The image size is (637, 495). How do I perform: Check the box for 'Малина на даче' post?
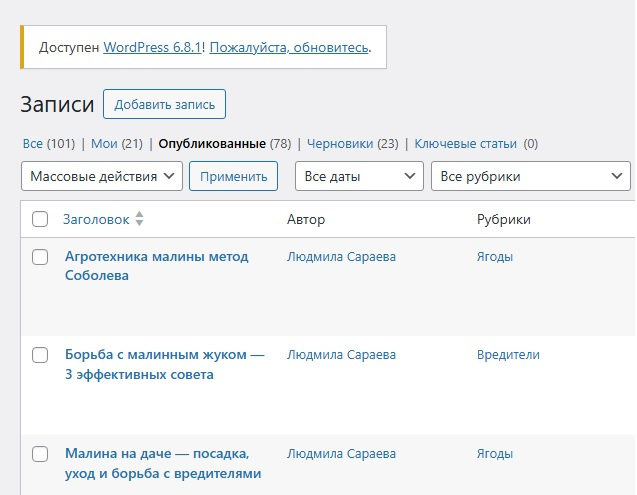click(x=40, y=454)
